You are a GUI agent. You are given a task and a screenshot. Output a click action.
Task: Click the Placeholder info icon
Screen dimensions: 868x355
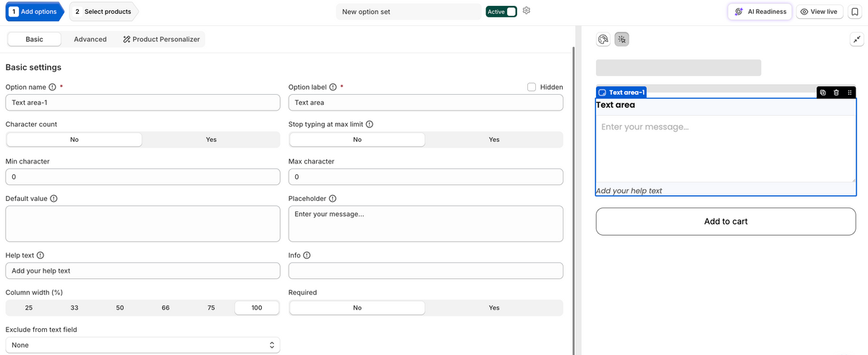333,199
